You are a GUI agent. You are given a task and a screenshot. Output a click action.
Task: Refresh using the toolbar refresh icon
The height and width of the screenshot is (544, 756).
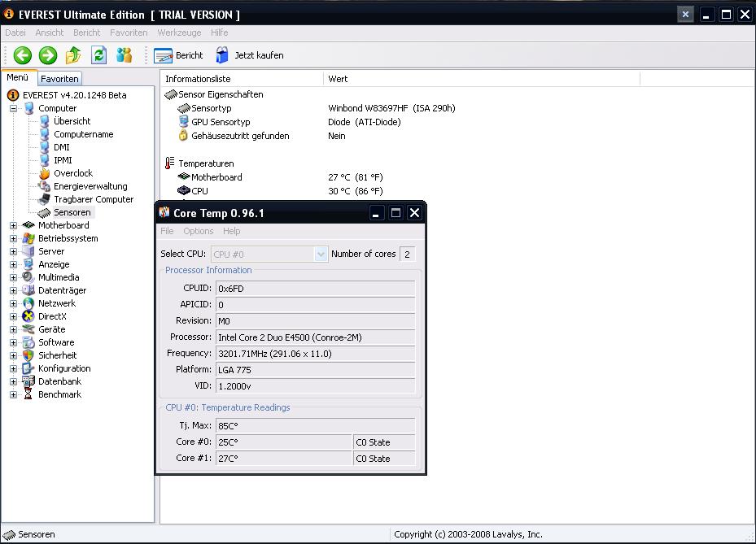coord(98,55)
